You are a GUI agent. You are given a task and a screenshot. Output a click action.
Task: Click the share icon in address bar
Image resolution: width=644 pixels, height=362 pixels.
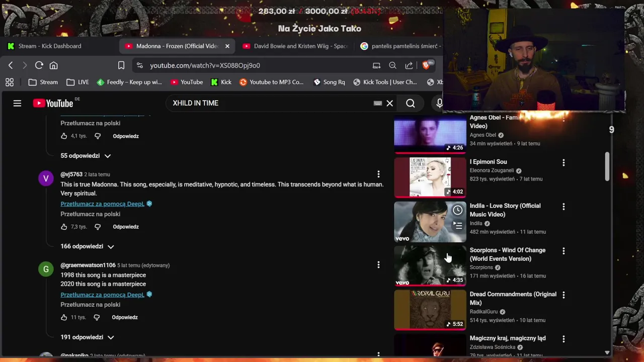pyautogui.click(x=409, y=65)
